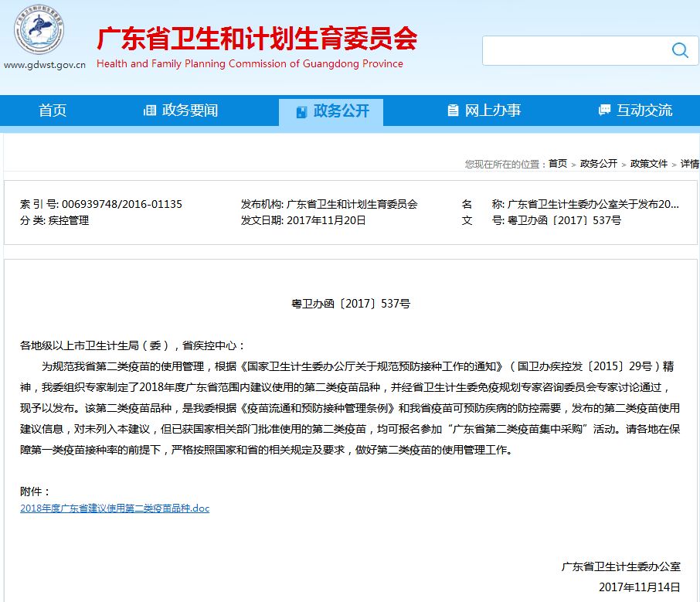Click the magnifier search icon

click(680, 50)
